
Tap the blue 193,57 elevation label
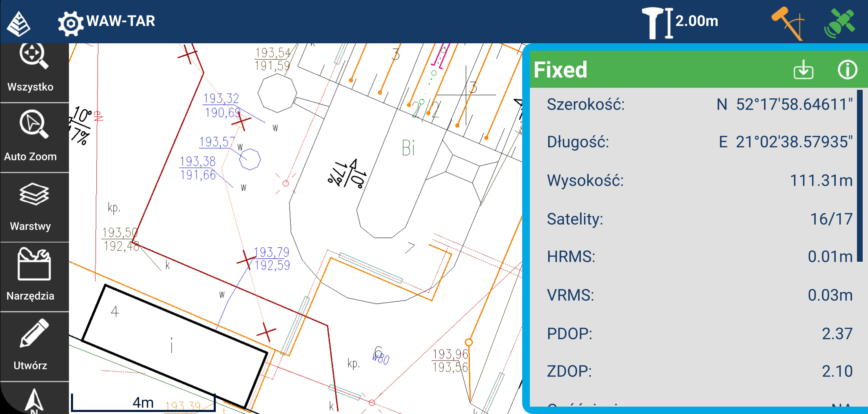point(217,142)
